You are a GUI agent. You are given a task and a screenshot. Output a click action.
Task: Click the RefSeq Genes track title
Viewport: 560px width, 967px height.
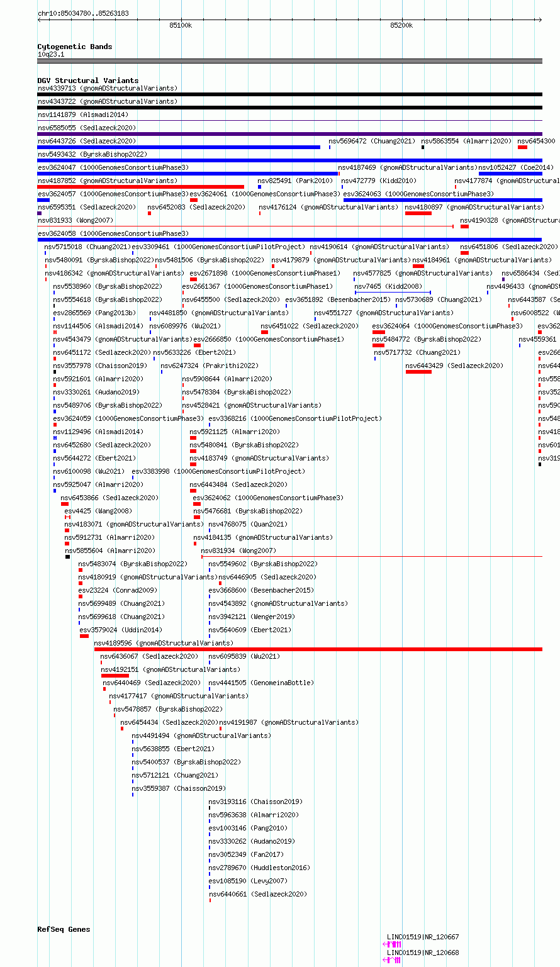(64, 929)
